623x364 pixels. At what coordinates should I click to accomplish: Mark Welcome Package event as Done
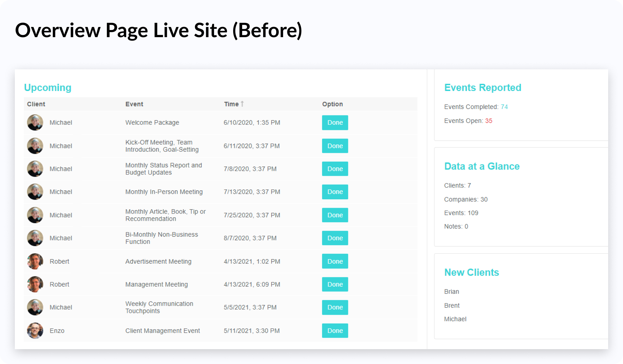[335, 123]
